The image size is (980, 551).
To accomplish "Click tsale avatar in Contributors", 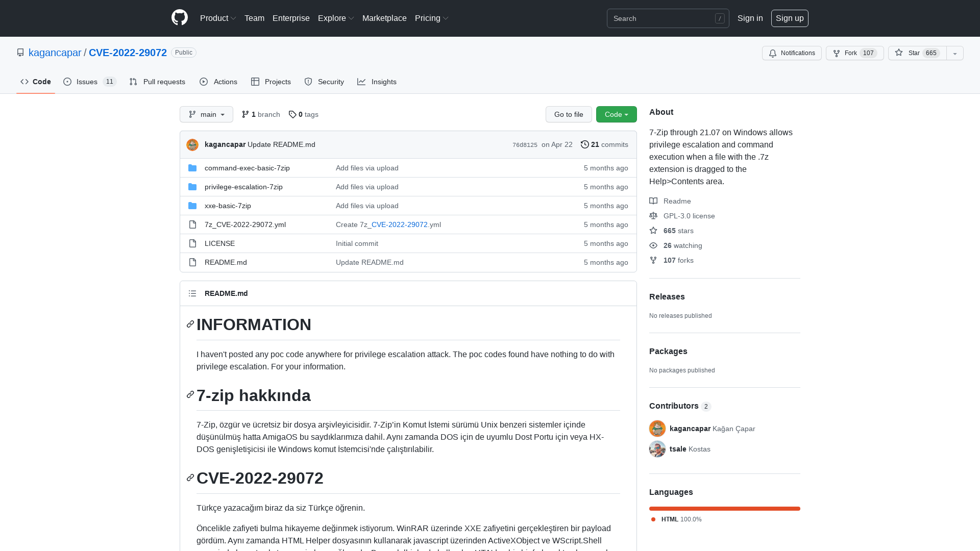I will click(657, 449).
